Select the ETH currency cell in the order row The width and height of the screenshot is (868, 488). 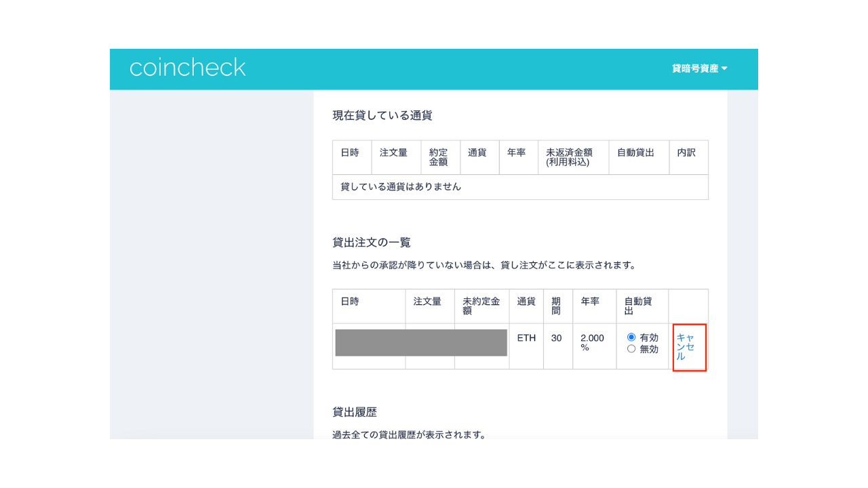point(526,337)
